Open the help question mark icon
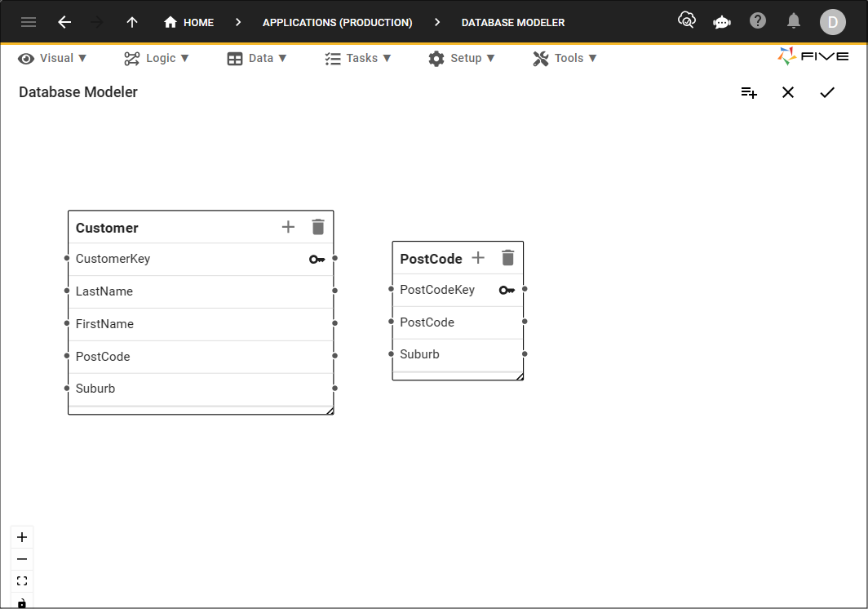Screen dimensions: 868x609 (x=758, y=21)
